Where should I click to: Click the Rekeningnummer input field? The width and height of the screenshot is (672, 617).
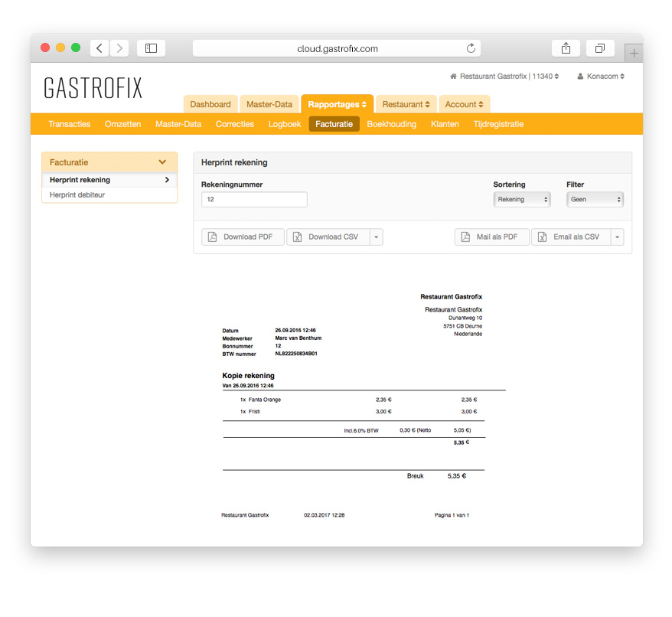(254, 200)
